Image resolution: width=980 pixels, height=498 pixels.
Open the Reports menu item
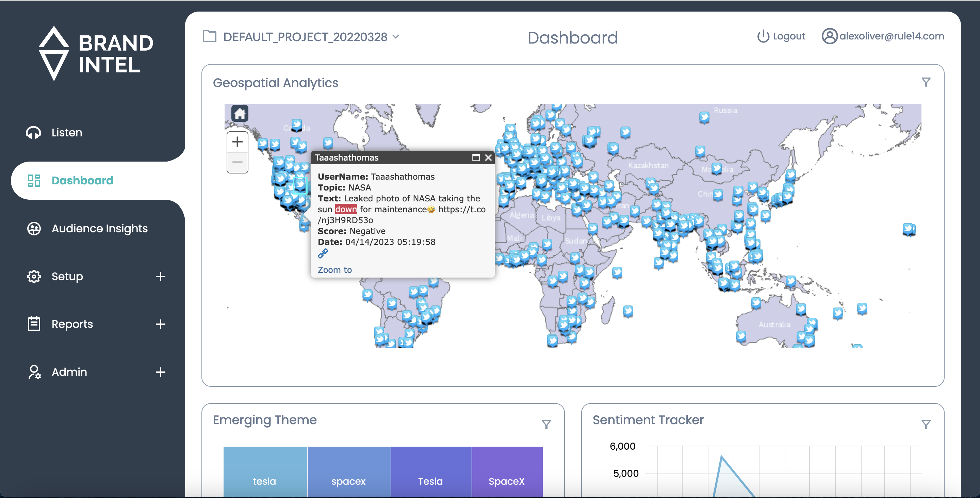[72, 324]
